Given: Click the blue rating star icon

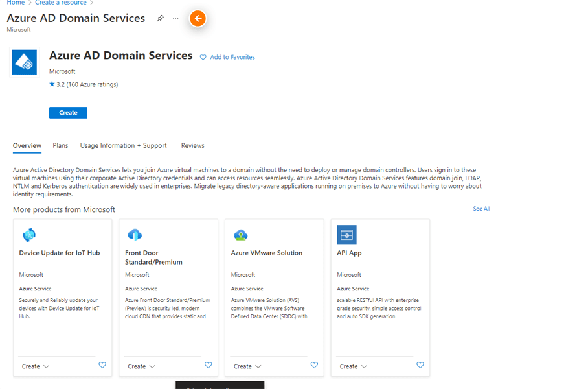Looking at the screenshot, I should coord(52,84).
